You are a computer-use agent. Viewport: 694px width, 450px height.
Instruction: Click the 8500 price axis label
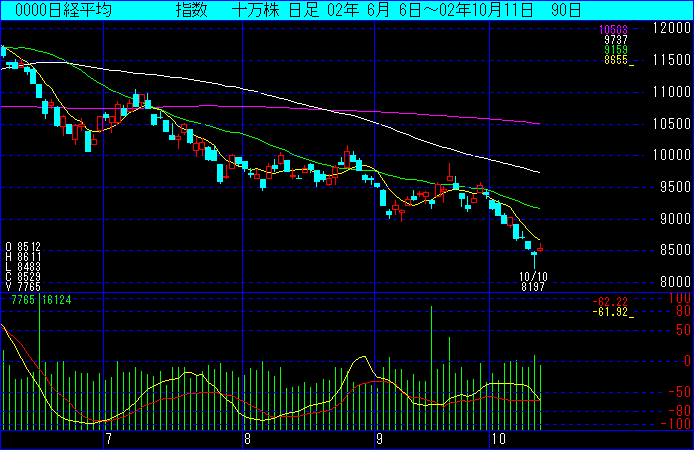[675, 250]
